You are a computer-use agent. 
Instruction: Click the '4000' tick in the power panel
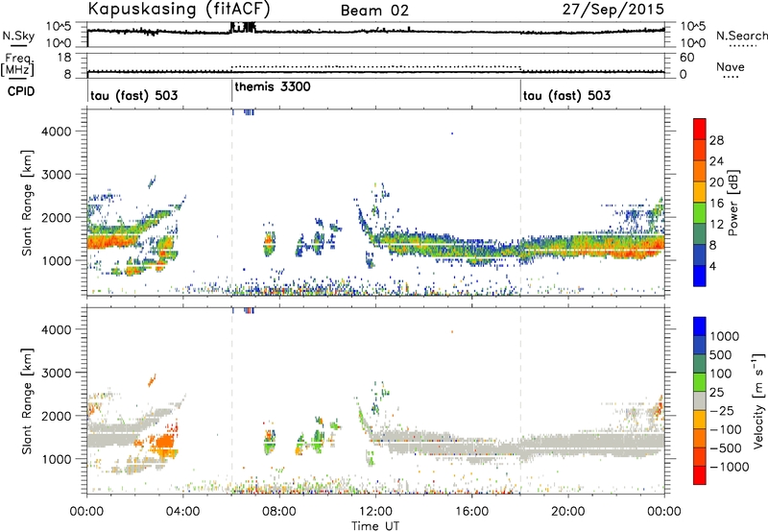point(57,132)
